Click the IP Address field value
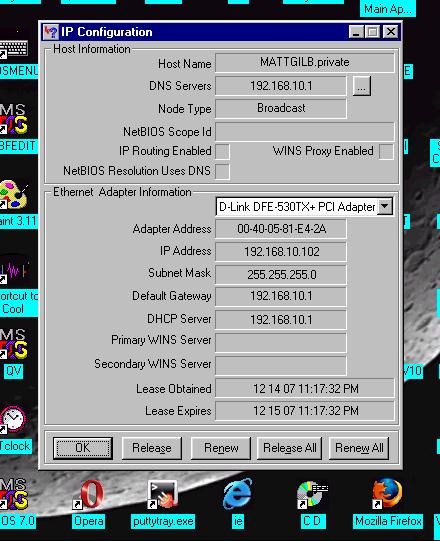Viewport: 440px width, 541px height. point(281,252)
